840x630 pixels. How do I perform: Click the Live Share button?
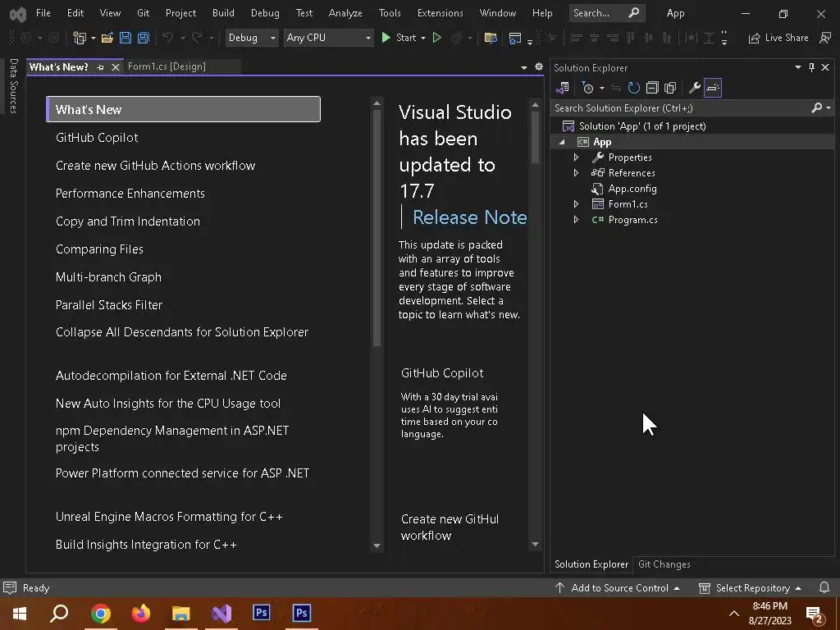tap(778, 38)
